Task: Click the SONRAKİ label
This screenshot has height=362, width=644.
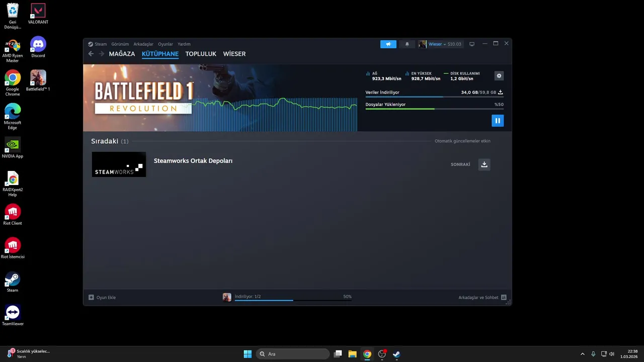Action: pos(460,164)
